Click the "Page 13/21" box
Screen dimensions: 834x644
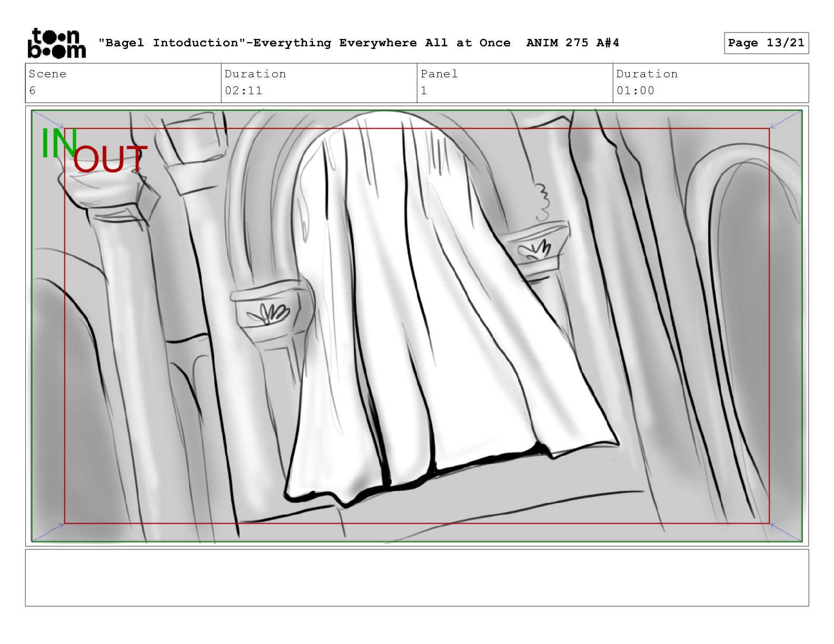[766, 43]
